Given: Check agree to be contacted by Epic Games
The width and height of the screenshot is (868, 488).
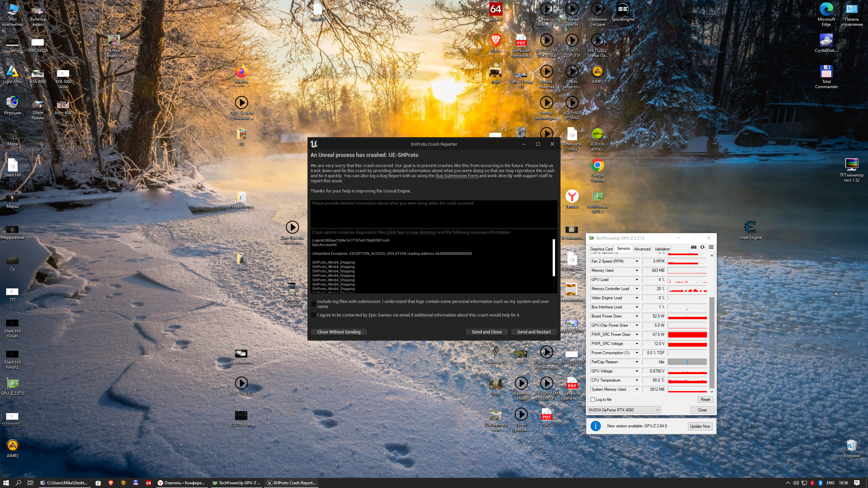Looking at the screenshot, I should (314, 315).
